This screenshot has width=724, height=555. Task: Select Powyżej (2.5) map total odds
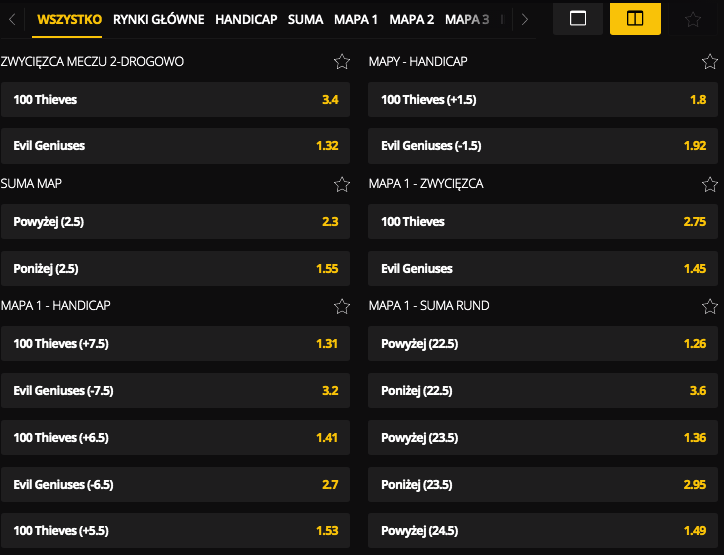click(x=176, y=222)
